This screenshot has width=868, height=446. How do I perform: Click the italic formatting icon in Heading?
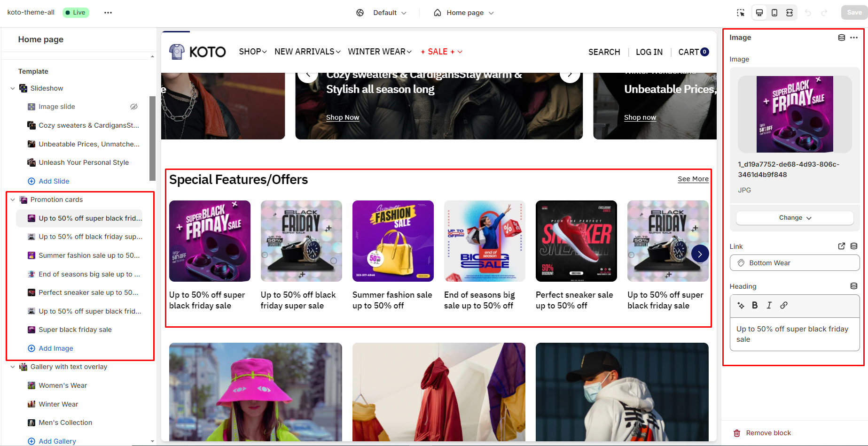pos(769,305)
